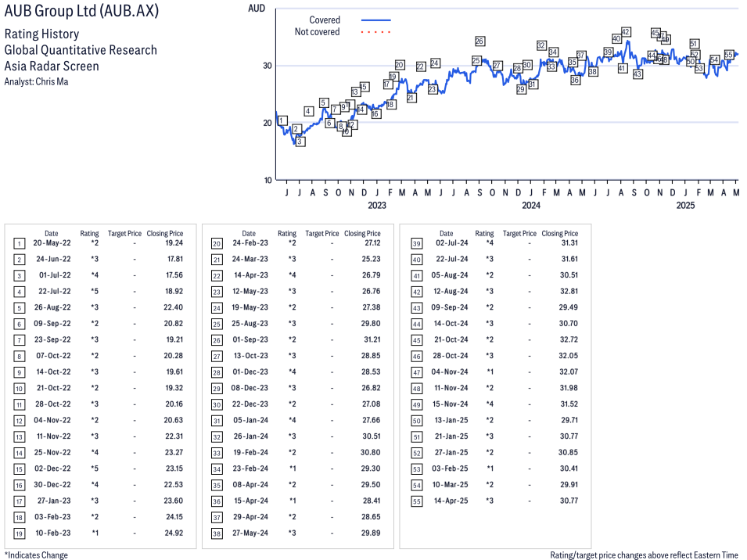Select the closing price '17.56'

coord(174,275)
